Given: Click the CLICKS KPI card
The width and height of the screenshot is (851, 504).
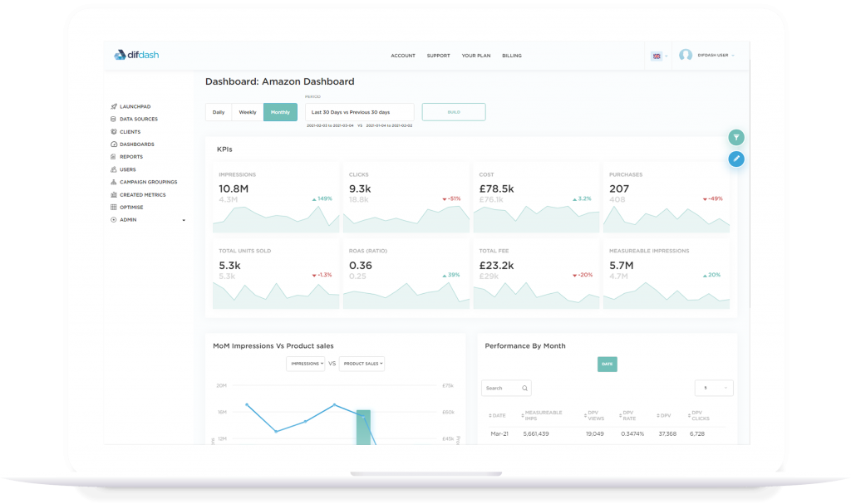Looking at the screenshot, I should pos(406,198).
